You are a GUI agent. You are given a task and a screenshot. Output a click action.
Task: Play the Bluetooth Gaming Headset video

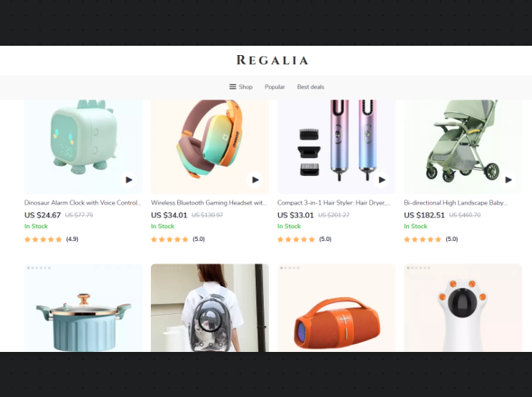point(255,180)
